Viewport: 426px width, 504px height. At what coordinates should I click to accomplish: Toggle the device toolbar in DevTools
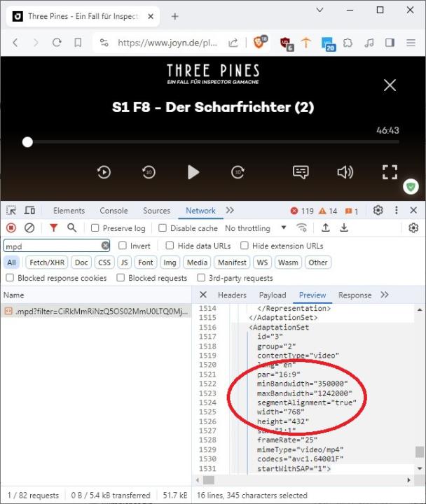(30, 211)
